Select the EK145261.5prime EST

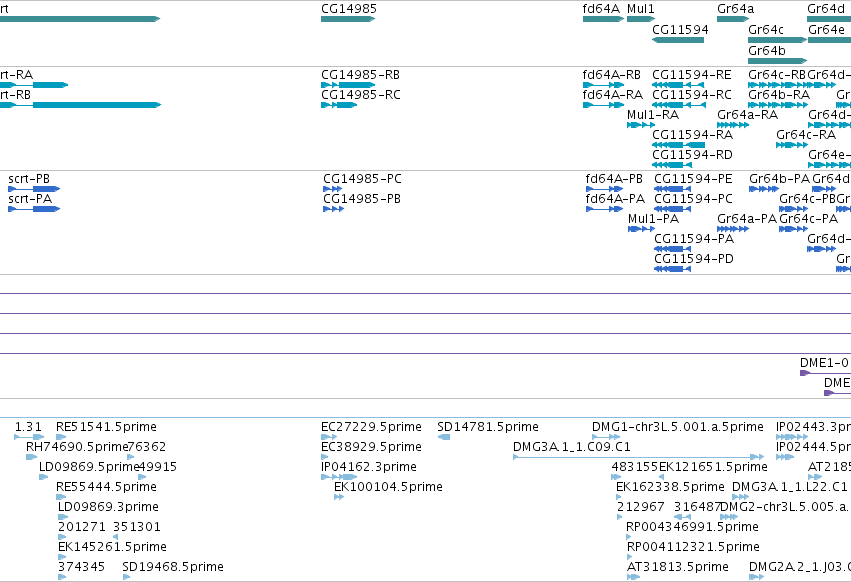click(62, 558)
